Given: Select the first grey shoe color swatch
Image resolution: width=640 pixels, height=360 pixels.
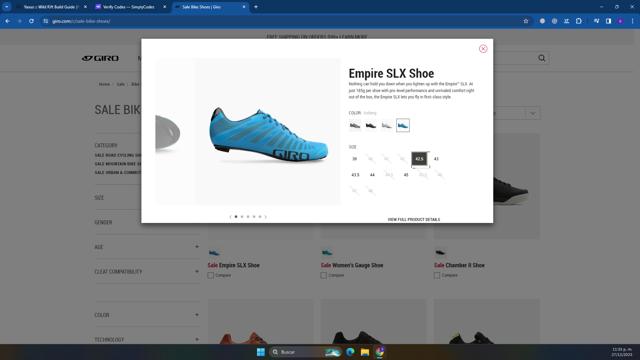Looking at the screenshot, I should pos(355,125).
